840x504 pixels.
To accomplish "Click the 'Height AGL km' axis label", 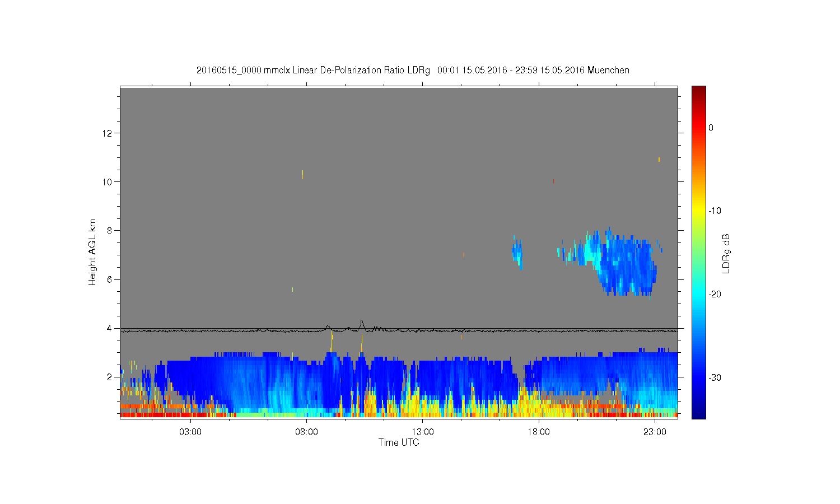I will click(92, 252).
